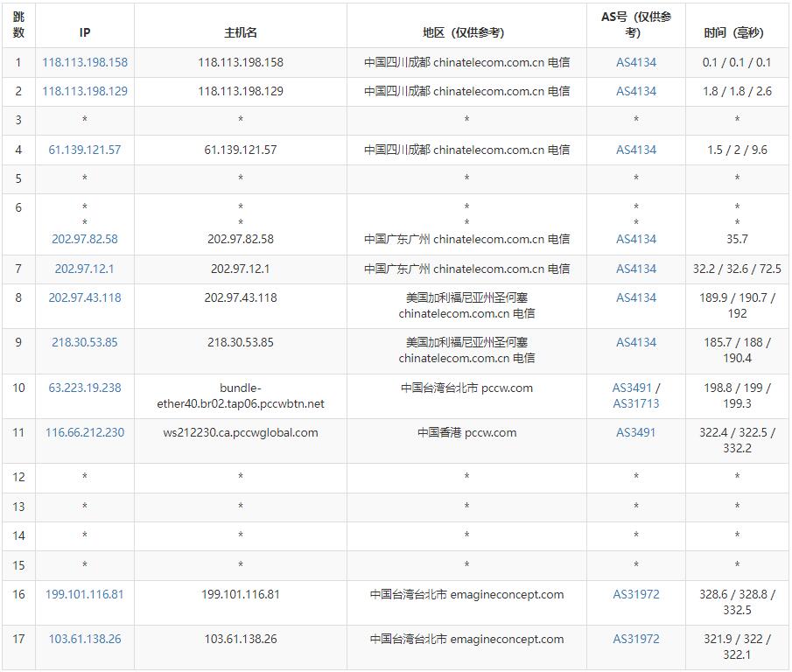
Task: Select hop number 12
Action: coord(18,477)
